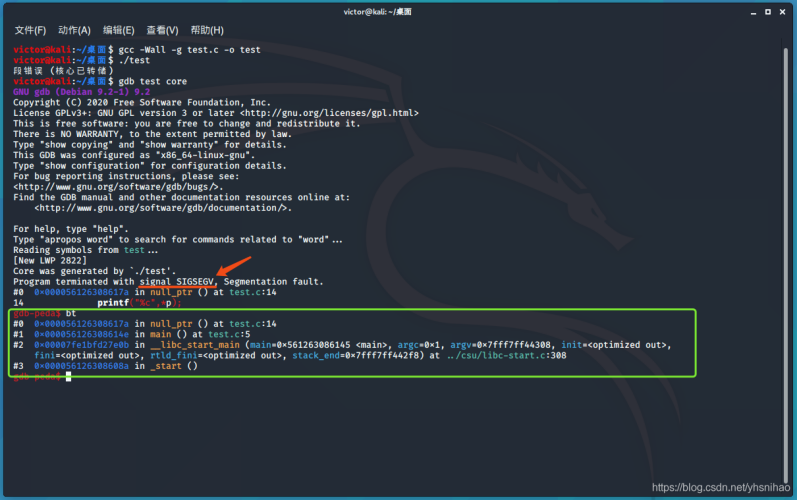Screen dimensions: 797x500
Task: Click 'Reading symbols from test' line
Action: click(x=85, y=250)
